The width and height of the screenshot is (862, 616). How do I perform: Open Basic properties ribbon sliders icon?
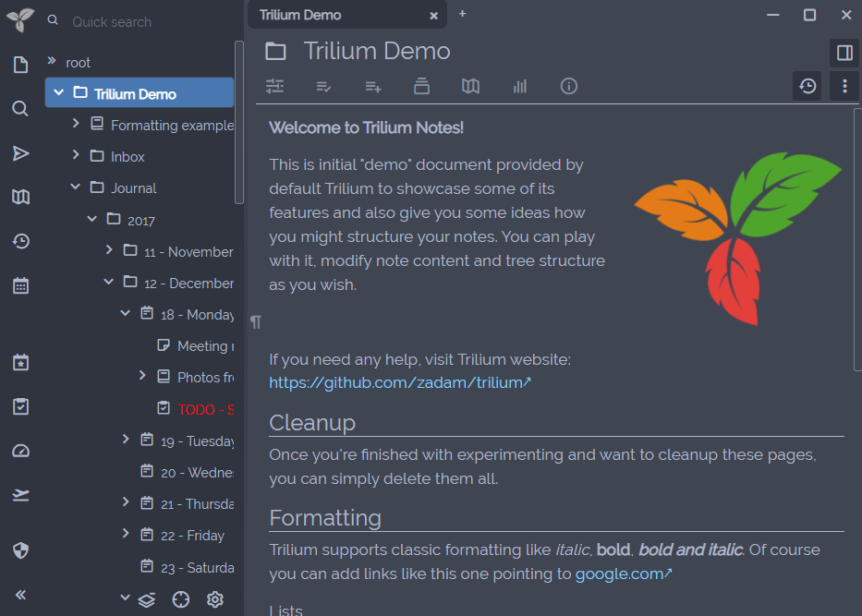(274, 86)
